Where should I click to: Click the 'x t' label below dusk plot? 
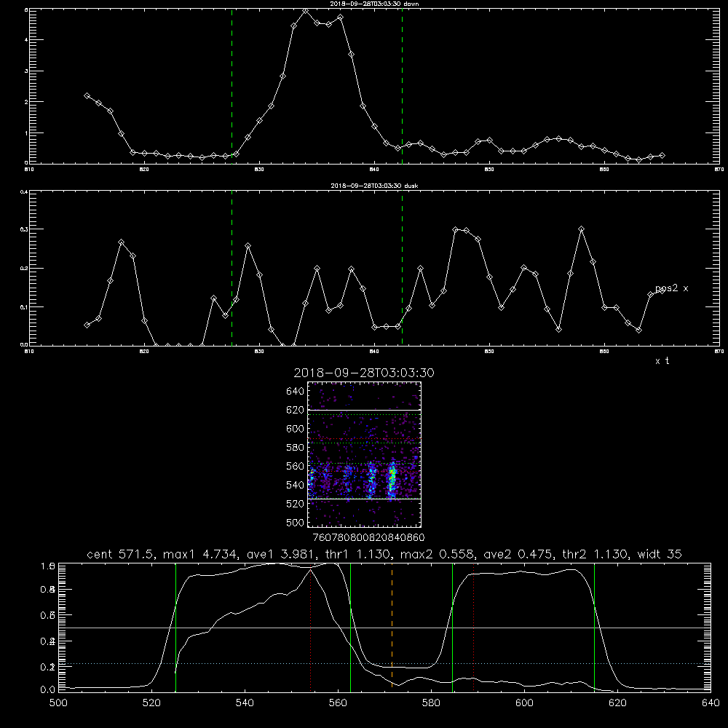click(662, 361)
